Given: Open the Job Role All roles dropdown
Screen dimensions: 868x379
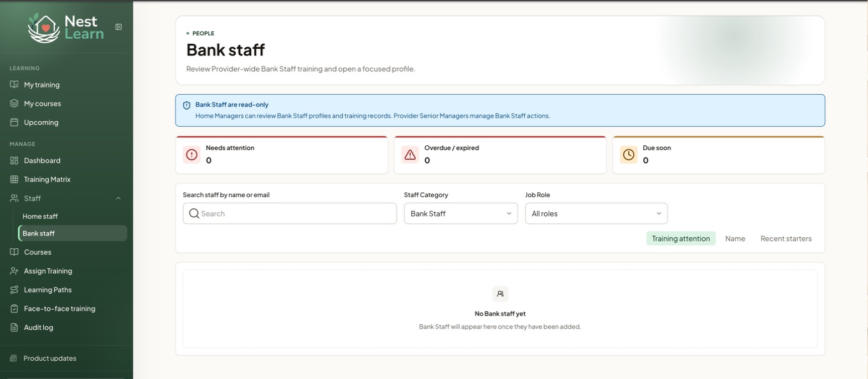Looking at the screenshot, I should [596, 213].
